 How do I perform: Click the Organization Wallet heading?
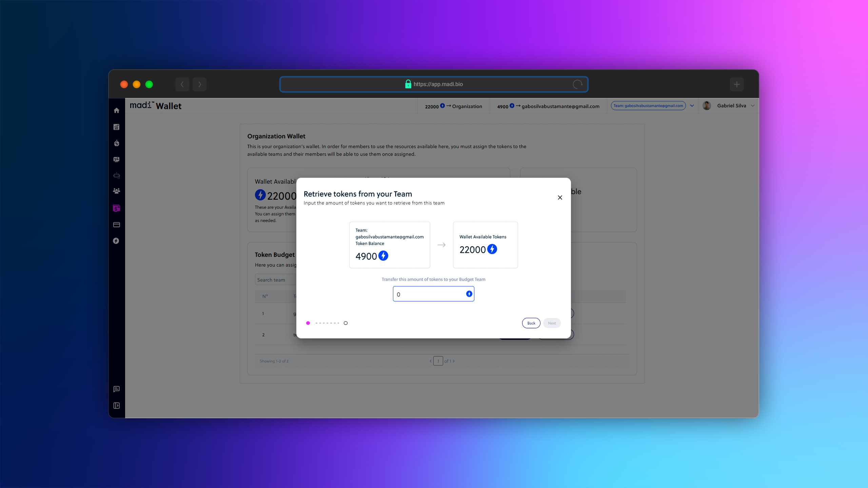(276, 136)
